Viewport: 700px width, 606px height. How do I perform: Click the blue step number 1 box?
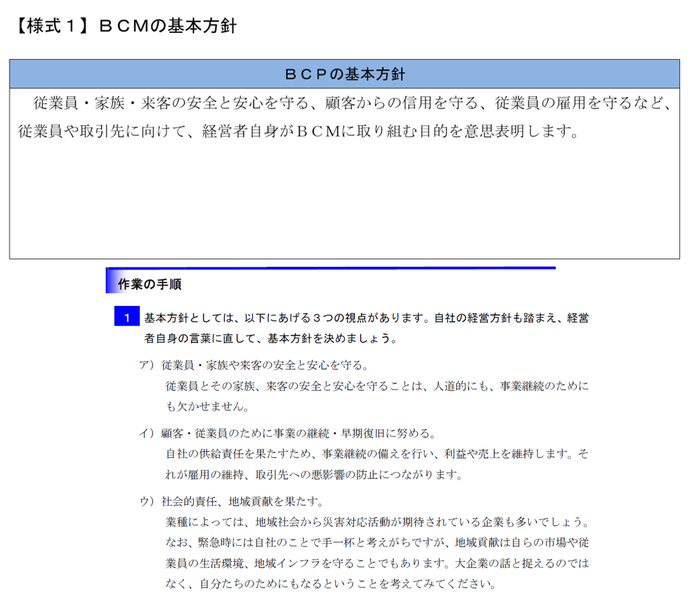(x=127, y=316)
